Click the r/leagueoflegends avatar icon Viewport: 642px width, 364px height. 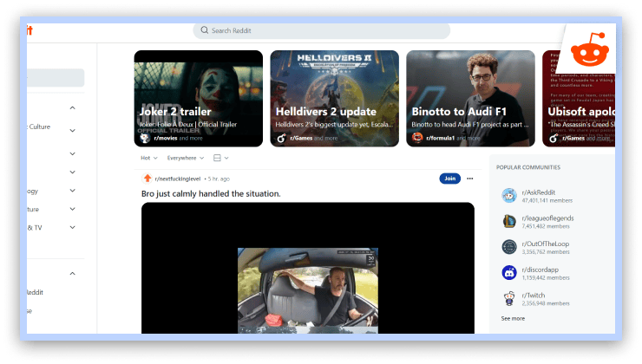[x=509, y=221]
